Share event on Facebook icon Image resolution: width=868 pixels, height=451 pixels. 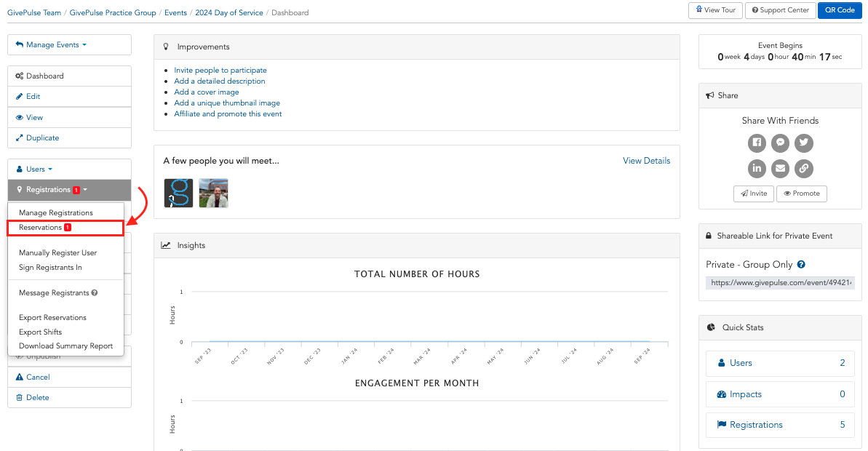(x=757, y=143)
